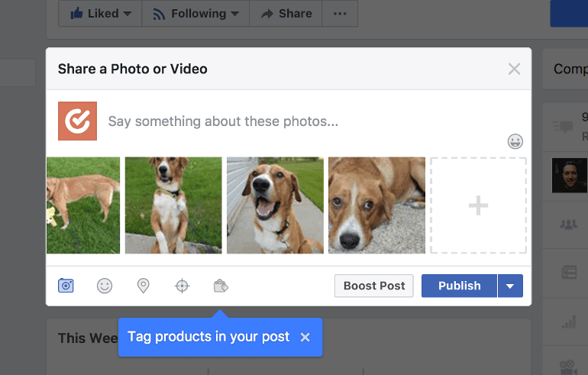The image size is (588, 375).
Task: Select the sitting dog on grass photo
Action: (x=173, y=205)
